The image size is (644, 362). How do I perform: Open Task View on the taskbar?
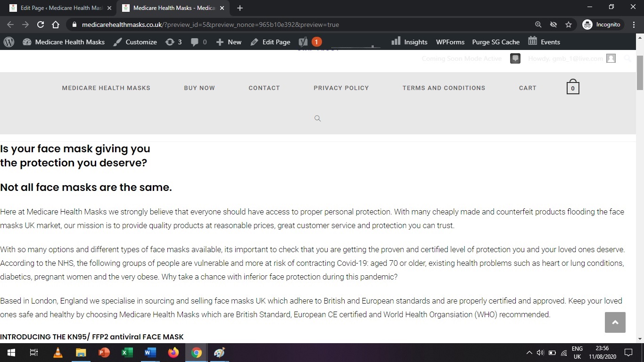point(34,353)
